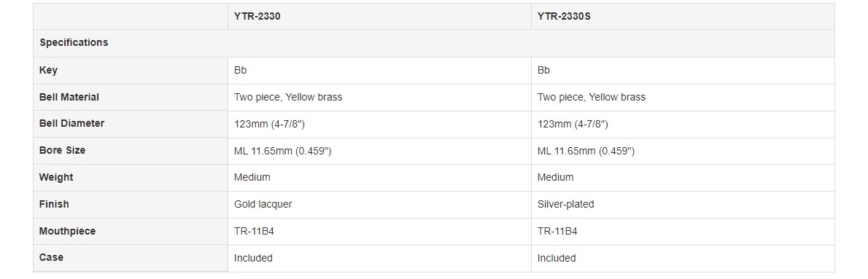Click YTR-2330 Medium weight value
The width and height of the screenshot is (868, 279).
(x=252, y=177)
